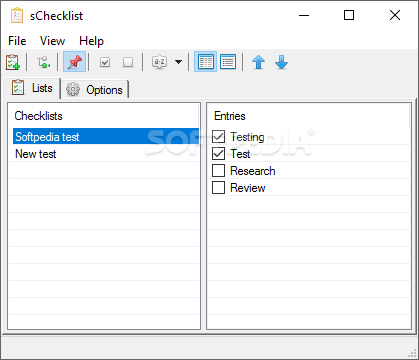Minimize the sChecklist window
The height and width of the screenshot is (360, 419).
(x=304, y=15)
